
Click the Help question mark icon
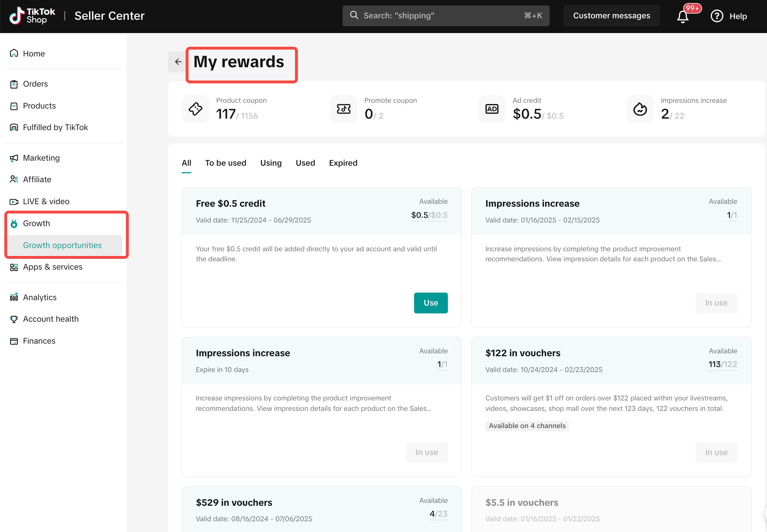click(x=717, y=16)
